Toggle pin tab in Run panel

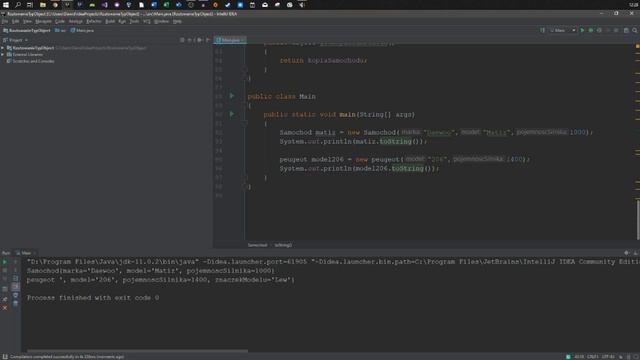[x=5, y=299]
